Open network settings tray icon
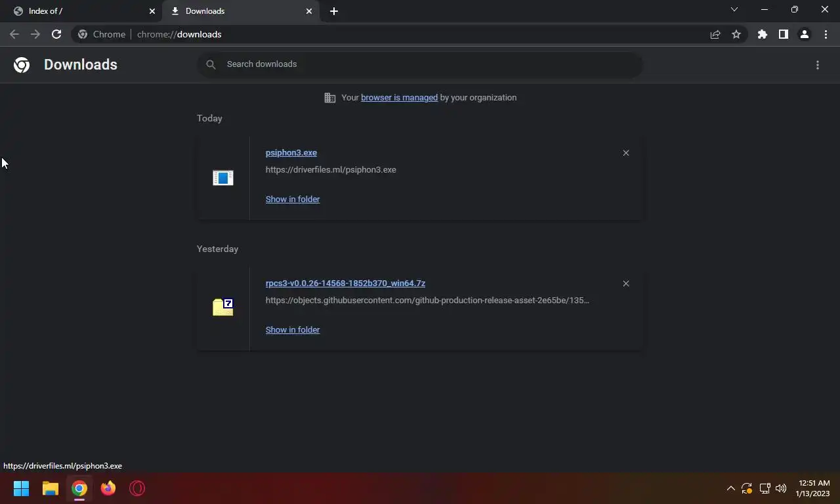This screenshot has height=504, width=840. click(x=765, y=488)
